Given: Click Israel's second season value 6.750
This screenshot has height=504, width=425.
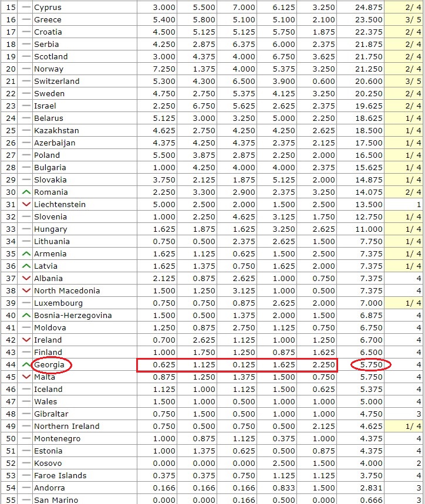Looking at the screenshot, I should tap(204, 106).
